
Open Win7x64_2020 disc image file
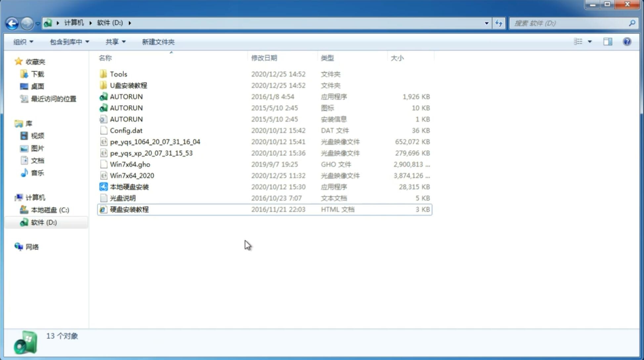click(x=132, y=175)
